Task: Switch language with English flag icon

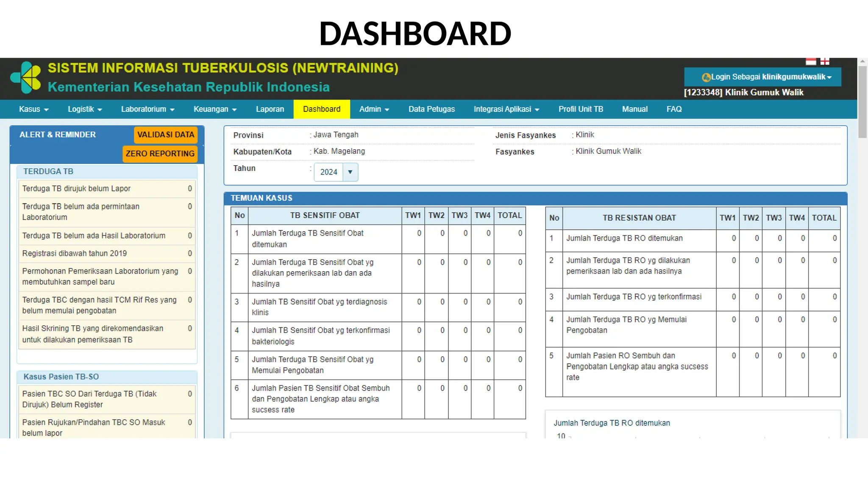Action: pyautogui.click(x=825, y=62)
